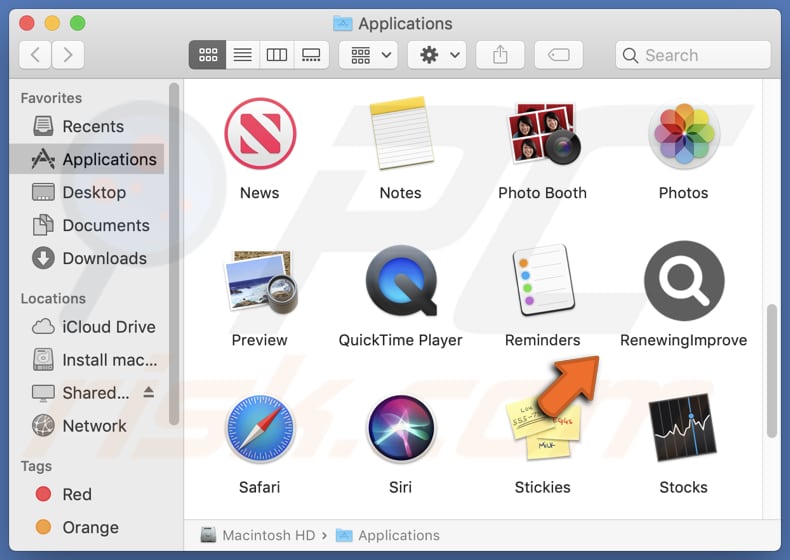Eject the Shared volume
790x560 pixels.
(x=149, y=392)
